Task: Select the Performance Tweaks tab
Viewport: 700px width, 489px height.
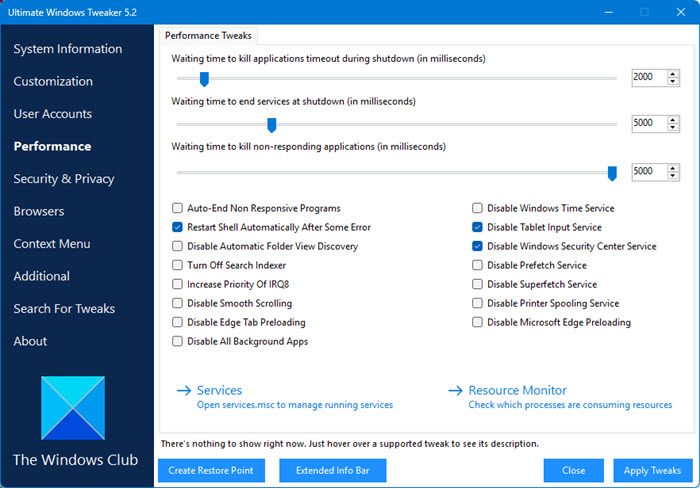Action: [x=208, y=36]
